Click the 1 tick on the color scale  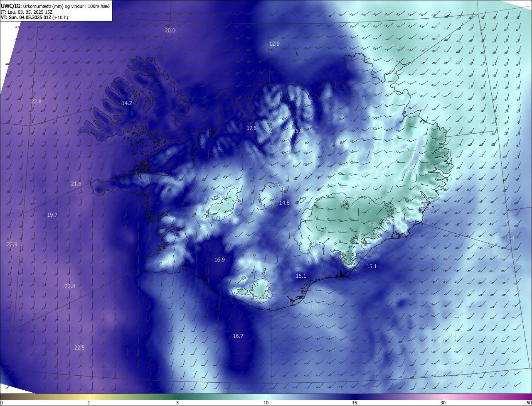(89, 403)
